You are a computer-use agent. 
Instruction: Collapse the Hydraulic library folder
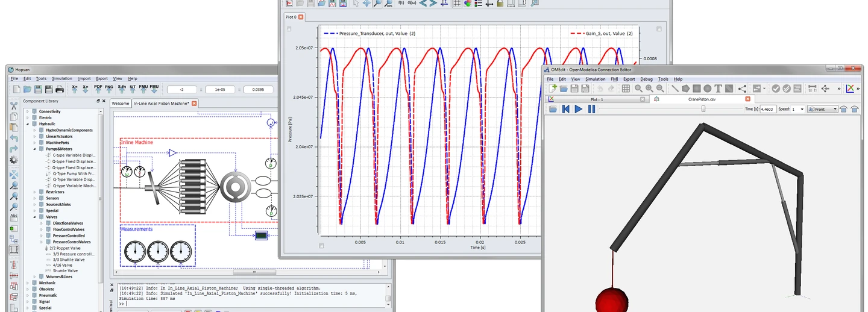click(x=27, y=124)
